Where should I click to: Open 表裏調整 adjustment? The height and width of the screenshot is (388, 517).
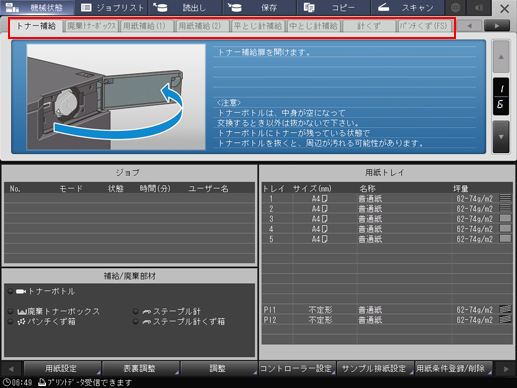(140, 368)
